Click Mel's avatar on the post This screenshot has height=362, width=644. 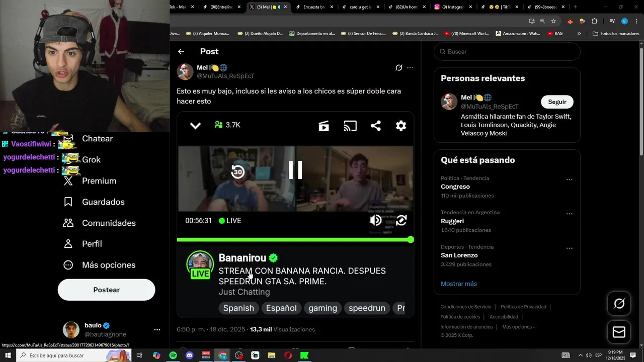click(x=185, y=72)
